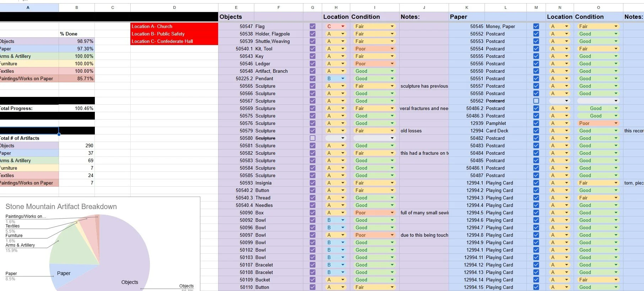Screen dimensions: 644x291
Task: Select the red Location A- Church cell
Action: pyautogui.click(x=174, y=26)
